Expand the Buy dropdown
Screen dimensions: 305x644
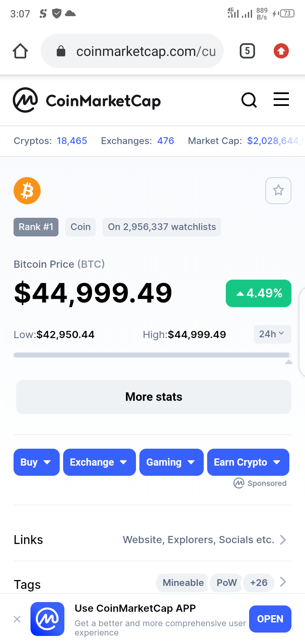37,462
